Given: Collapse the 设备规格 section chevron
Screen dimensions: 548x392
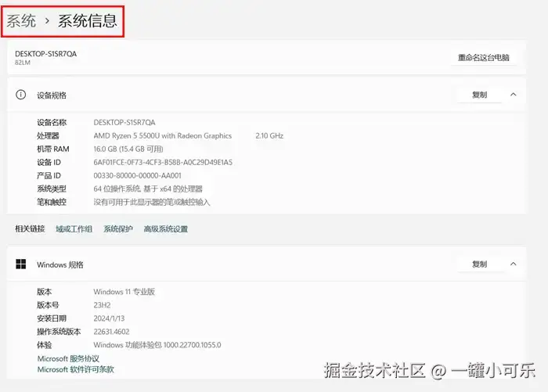Looking at the screenshot, I should 513,95.
